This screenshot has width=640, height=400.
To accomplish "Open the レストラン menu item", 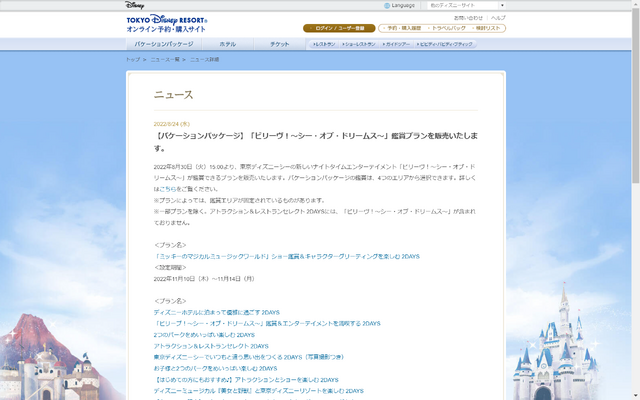I will [x=324, y=44].
